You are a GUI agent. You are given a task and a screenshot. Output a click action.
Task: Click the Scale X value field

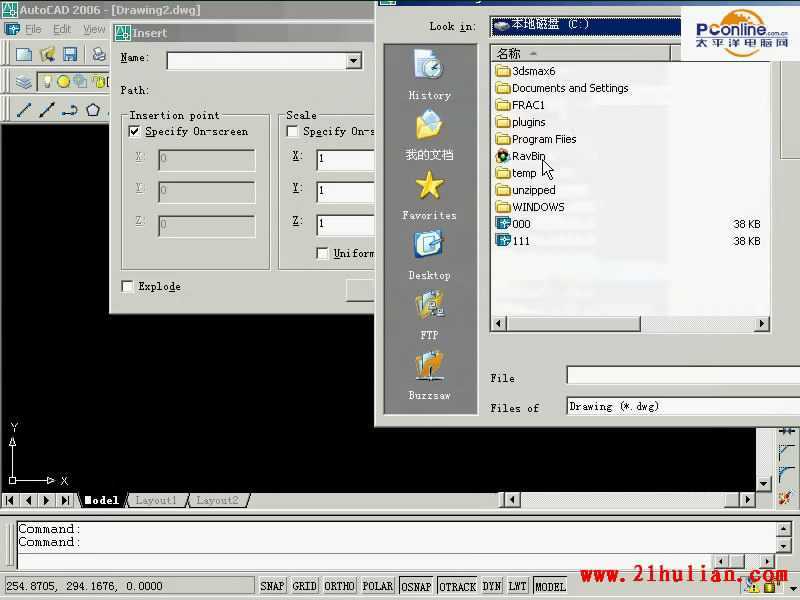click(x=345, y=158)
